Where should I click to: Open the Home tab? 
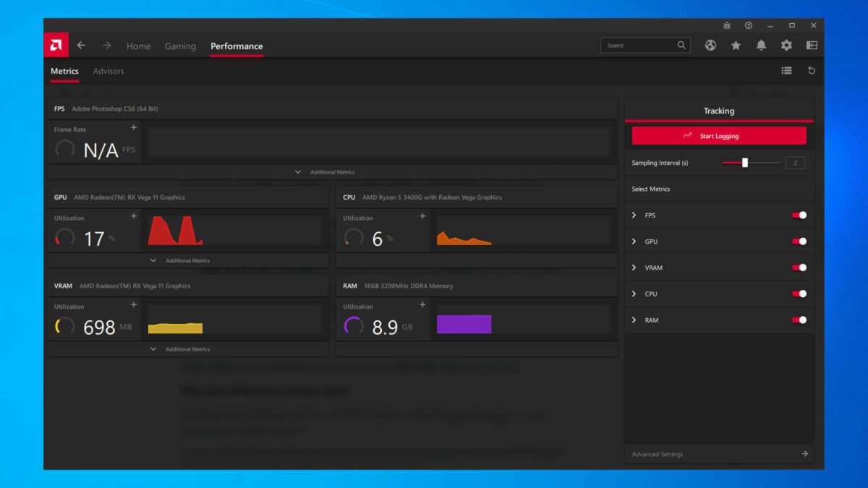[139, 46]
